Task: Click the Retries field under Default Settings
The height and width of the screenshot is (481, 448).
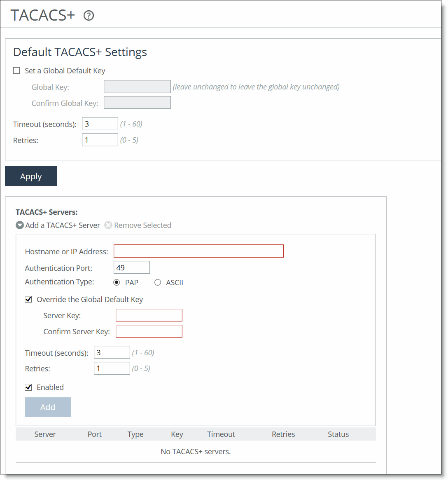Action: tap(100, 139)
